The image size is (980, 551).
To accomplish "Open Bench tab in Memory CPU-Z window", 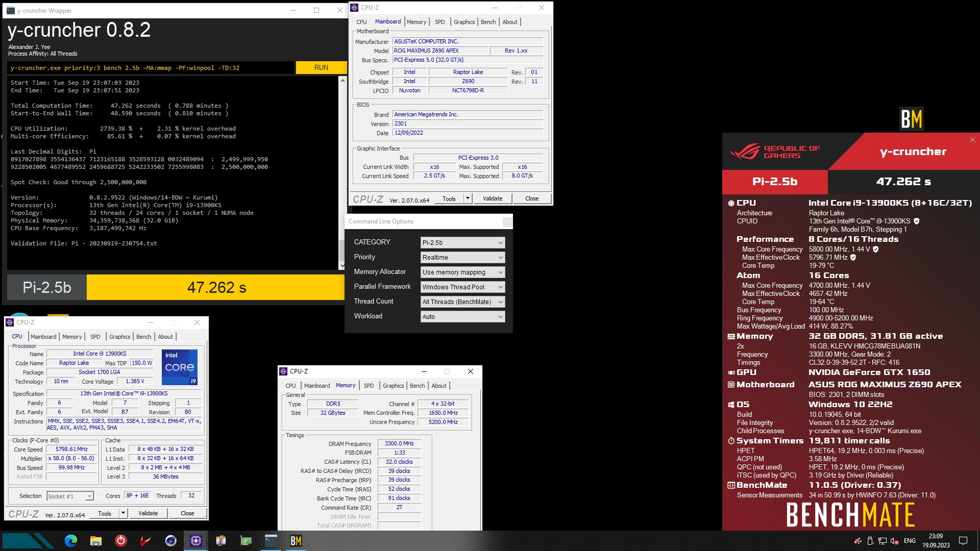I will click(x=417, y=386).
